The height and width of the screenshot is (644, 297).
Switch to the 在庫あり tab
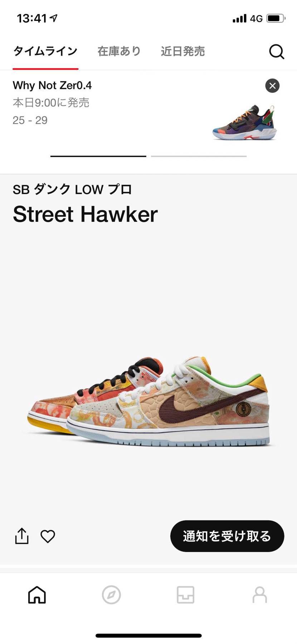(x=119, y=51)
